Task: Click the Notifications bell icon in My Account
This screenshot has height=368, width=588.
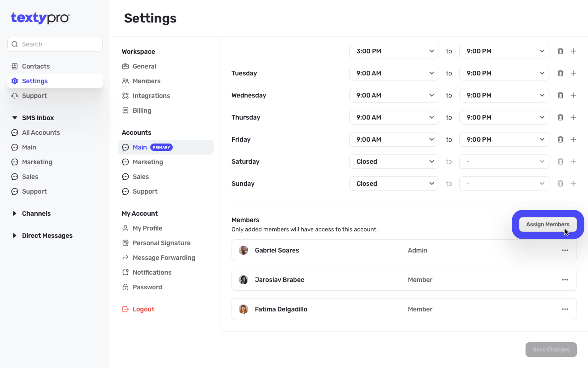Action: point(125,272)
